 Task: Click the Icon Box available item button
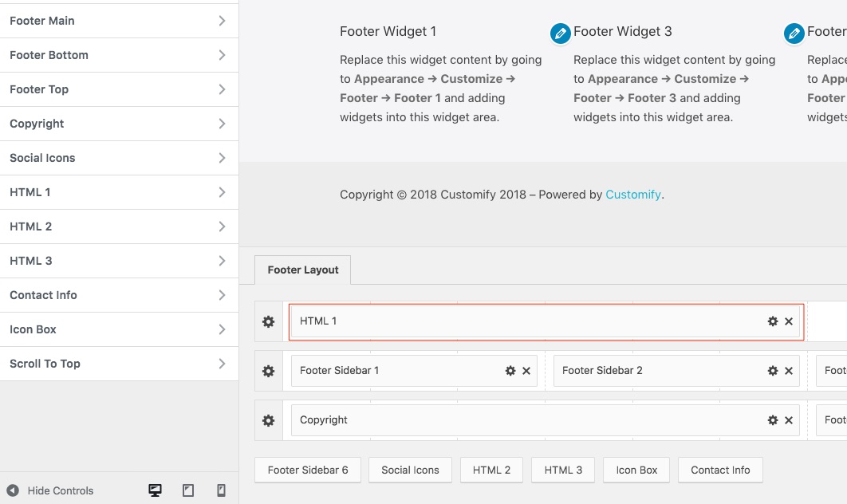tap(636, 471)
